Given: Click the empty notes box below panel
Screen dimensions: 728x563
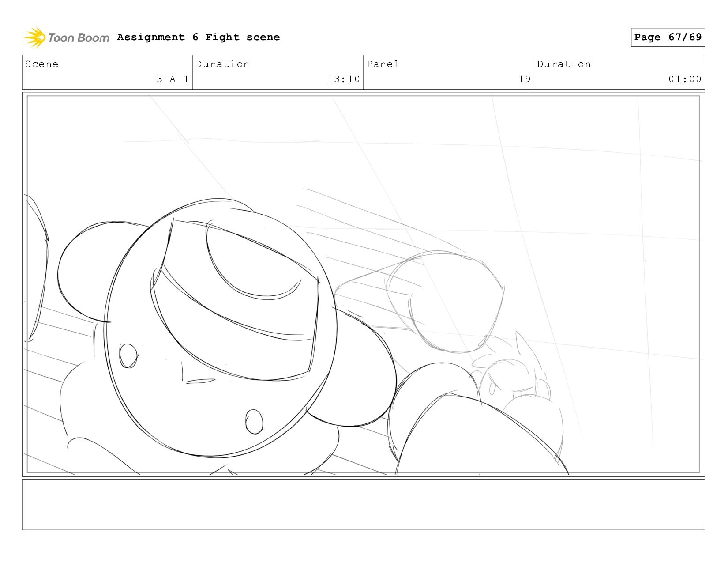Looking at the screenshot, I should pyautogui.click(x=363, y=505).
